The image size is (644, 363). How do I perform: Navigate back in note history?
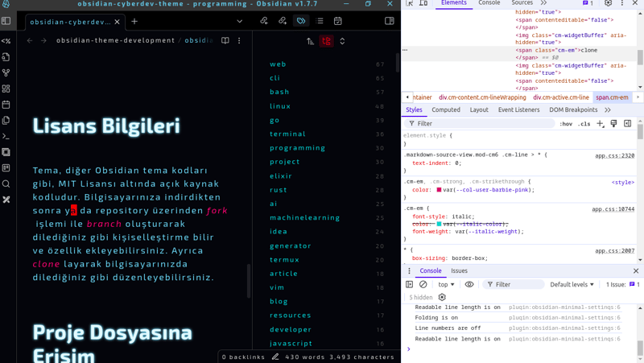pyautogui.click(x=30, y=40)
